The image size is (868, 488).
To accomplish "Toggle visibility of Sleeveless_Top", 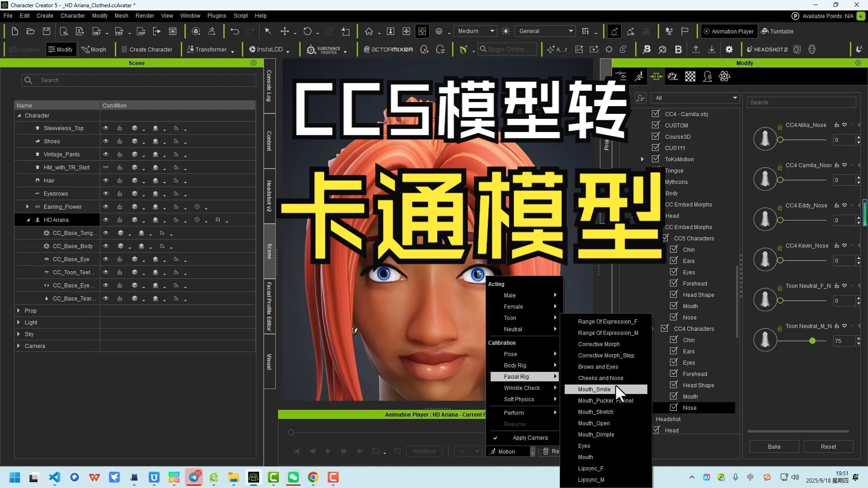I will [106, 128].
